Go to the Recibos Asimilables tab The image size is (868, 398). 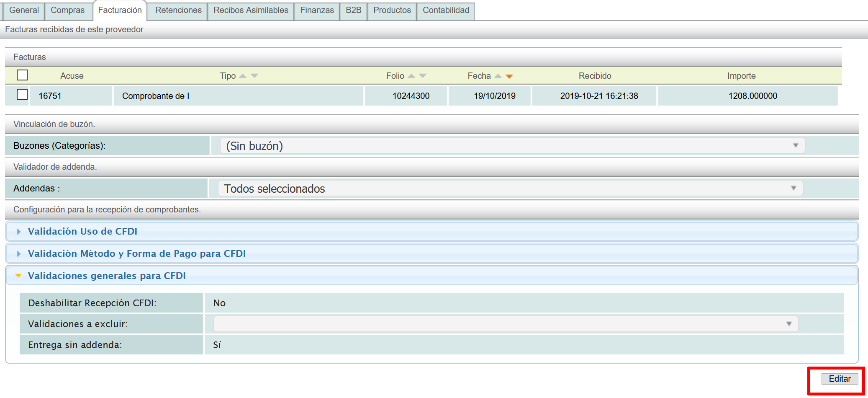251,10
